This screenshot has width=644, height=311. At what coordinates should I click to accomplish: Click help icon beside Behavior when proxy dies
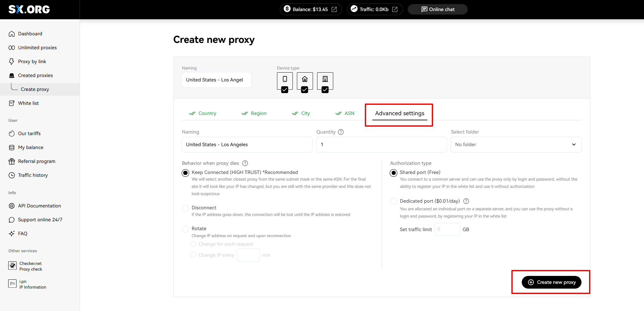point(245,163)
